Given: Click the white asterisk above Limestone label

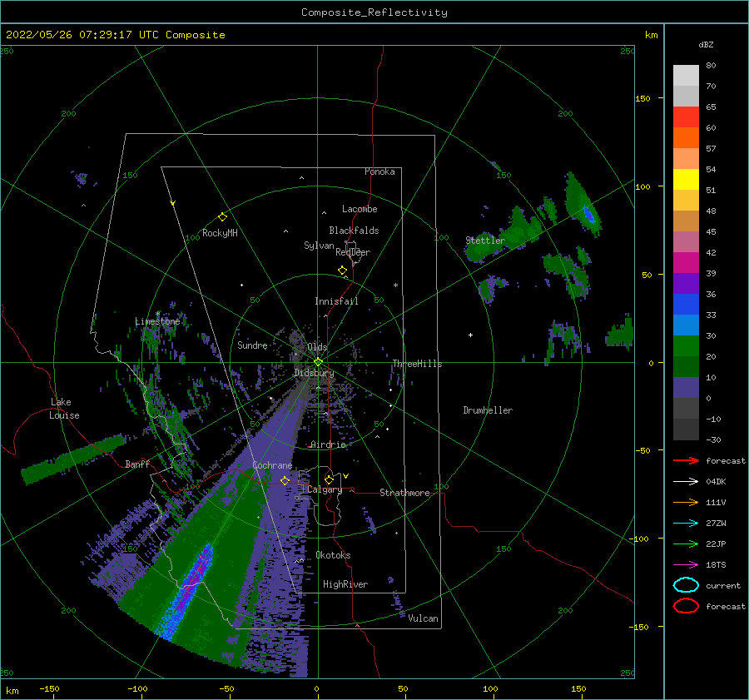Looking at the screenshot, I should pyautogui.click(x=157, y=314).
